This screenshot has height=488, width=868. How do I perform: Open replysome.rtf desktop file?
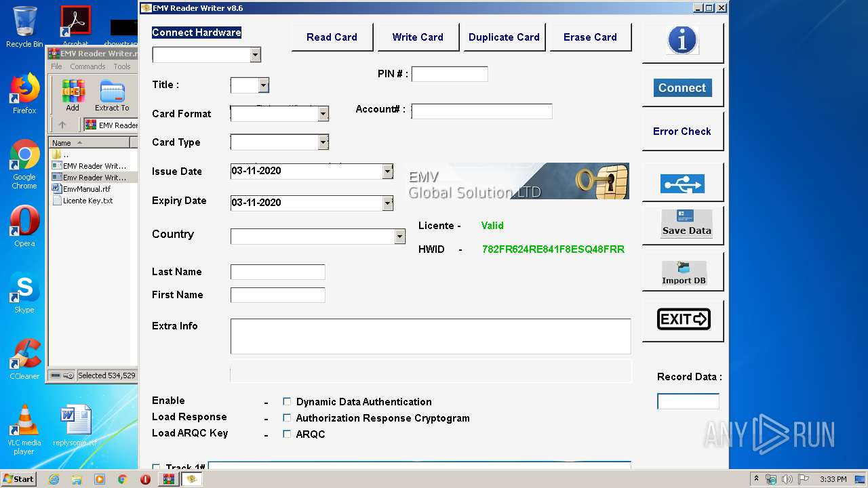pos(75,426)
